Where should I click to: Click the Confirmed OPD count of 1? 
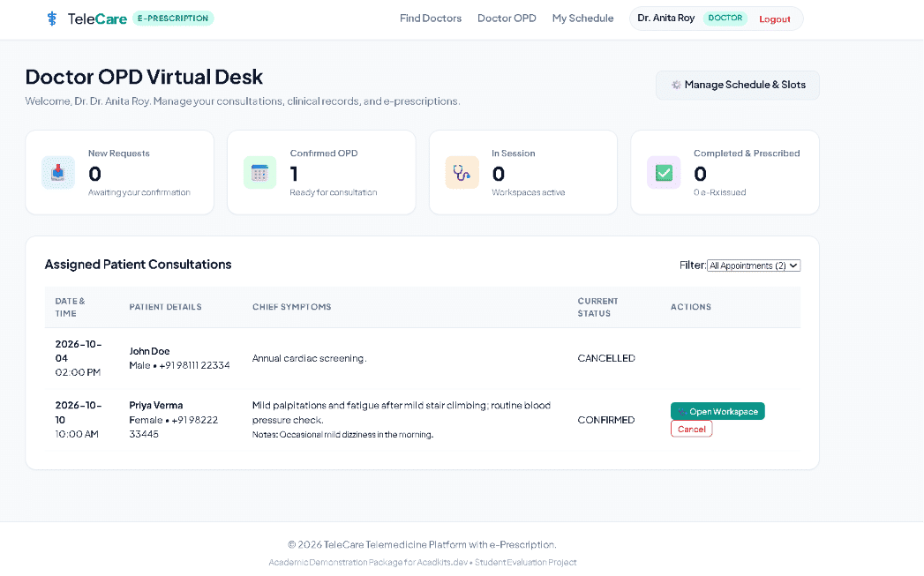[294, 174]
